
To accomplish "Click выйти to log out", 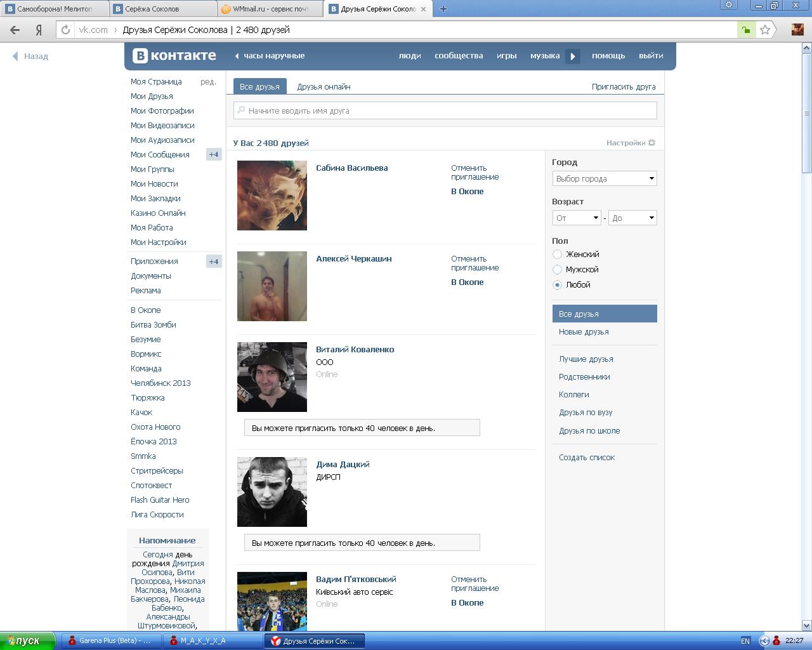I will click(651, 56).
